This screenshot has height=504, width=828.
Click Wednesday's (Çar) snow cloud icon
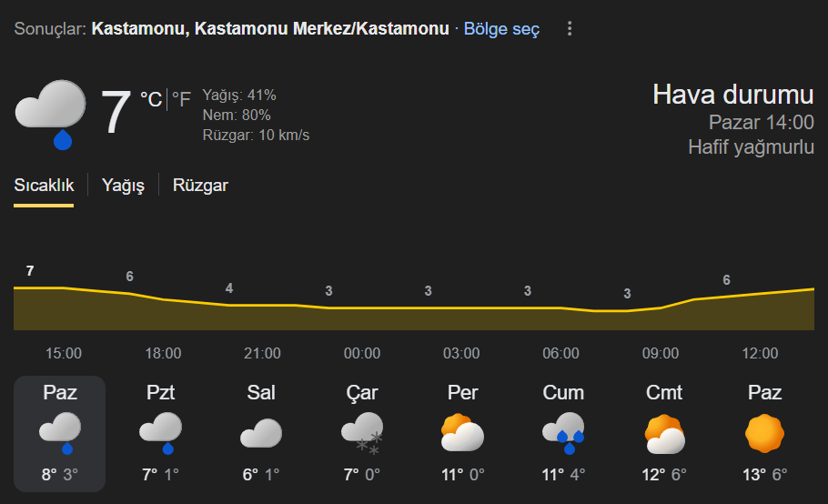point(362,432)
